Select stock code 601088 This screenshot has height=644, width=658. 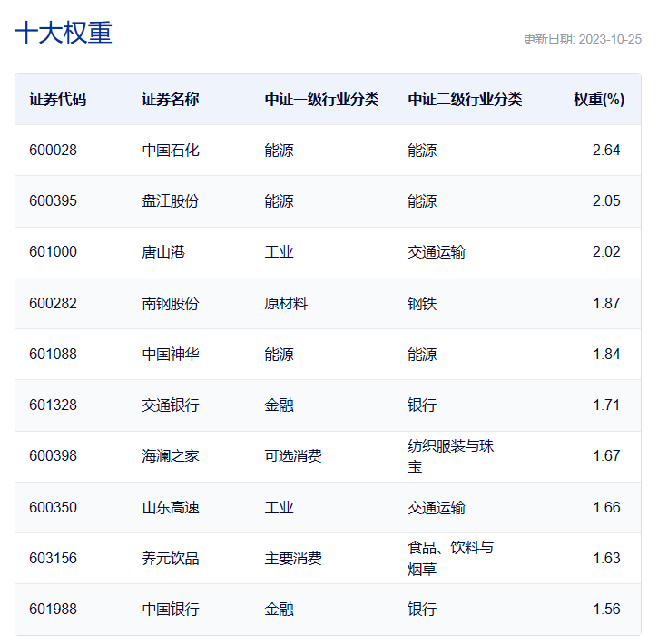click(54, 355)
